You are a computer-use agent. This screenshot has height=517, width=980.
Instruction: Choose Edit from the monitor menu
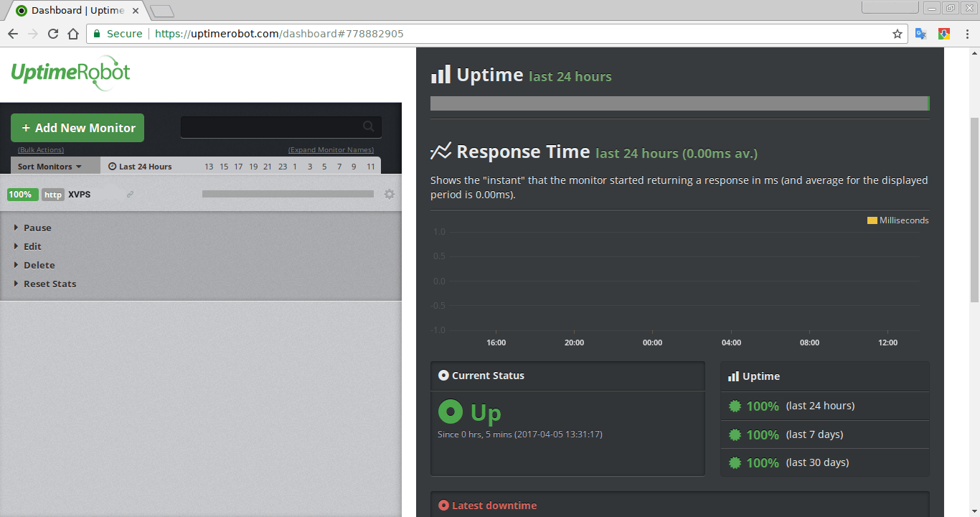pyautogui.click(x=32, y=246)
